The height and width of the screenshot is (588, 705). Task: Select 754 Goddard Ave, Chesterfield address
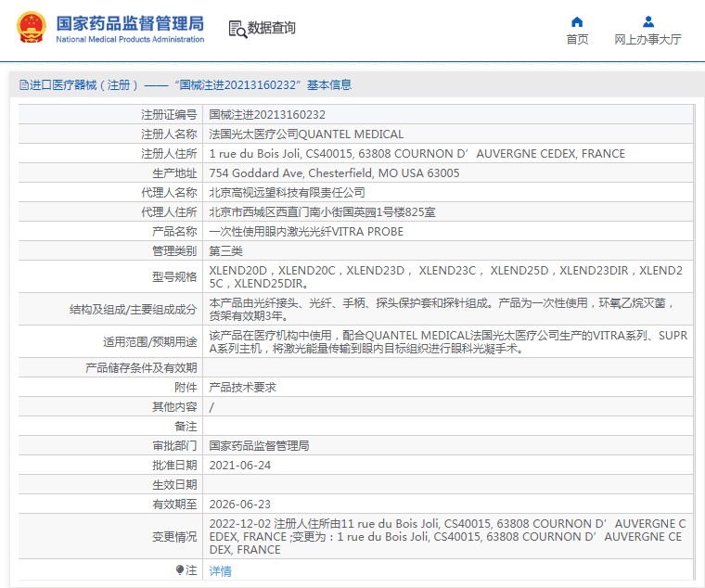point(334,173)
